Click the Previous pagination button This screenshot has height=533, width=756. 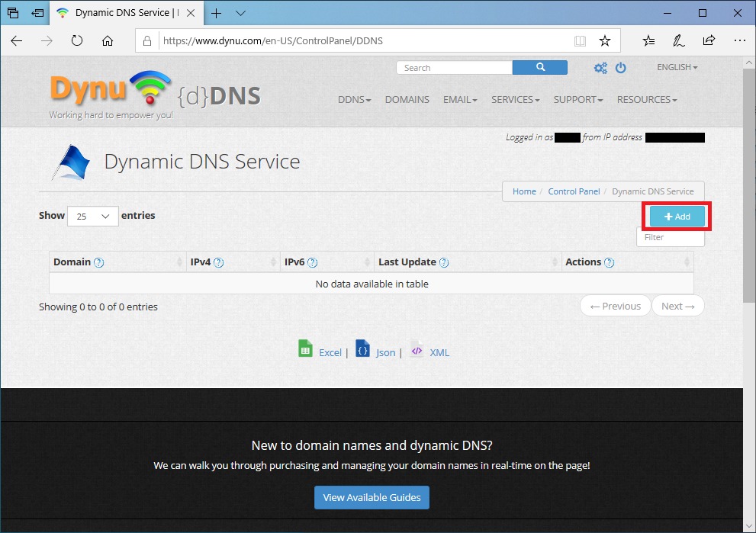click(x=615, y=306)
